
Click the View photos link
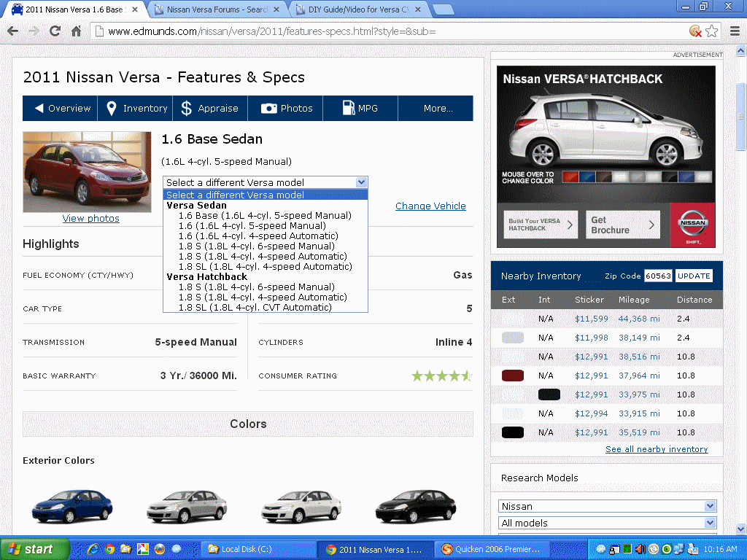coord(91,218)
